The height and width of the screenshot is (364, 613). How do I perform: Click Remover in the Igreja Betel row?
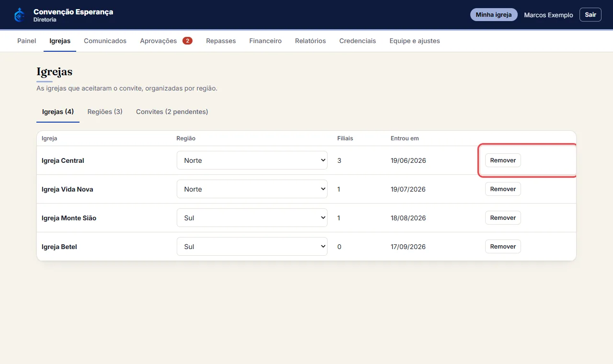(503, 247)
